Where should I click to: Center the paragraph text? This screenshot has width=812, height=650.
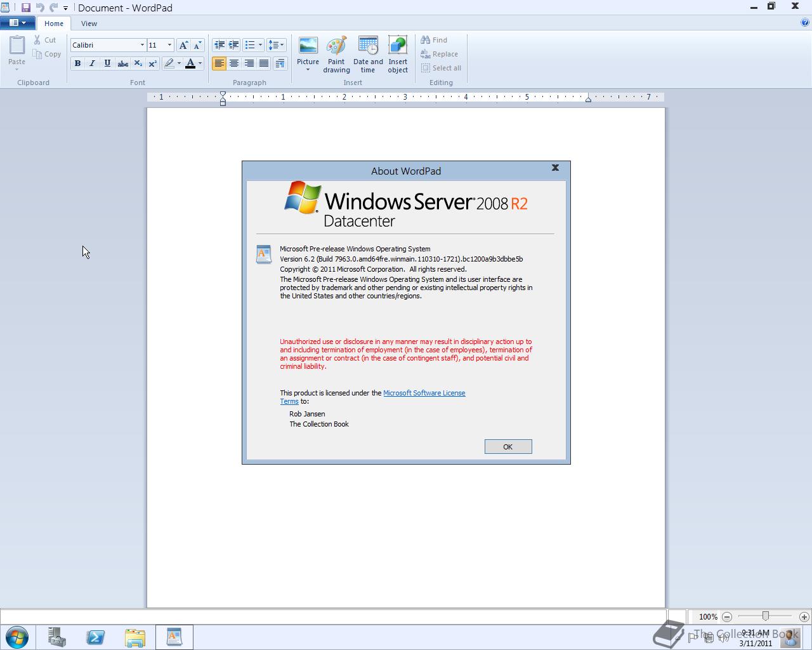[x=234, y=63]
